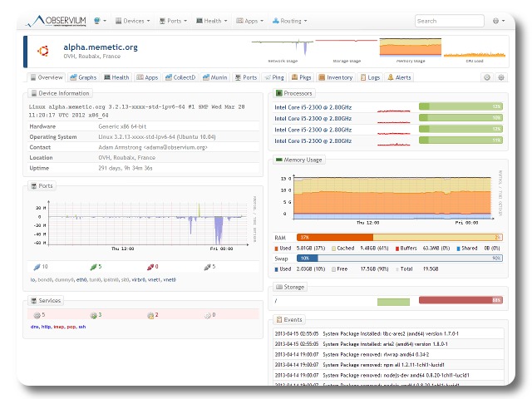
Task: Click the memory usage thumbnail graph in header
Action: [410, 48]
